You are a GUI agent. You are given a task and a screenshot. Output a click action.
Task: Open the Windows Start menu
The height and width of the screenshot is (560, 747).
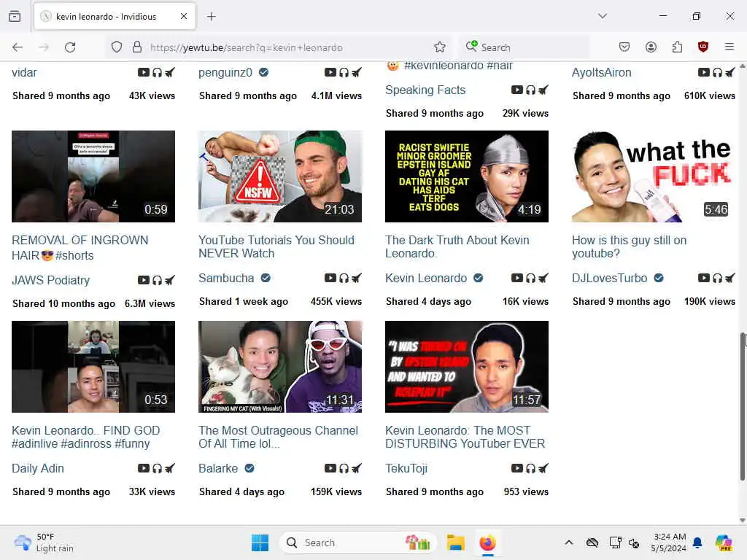260,542
